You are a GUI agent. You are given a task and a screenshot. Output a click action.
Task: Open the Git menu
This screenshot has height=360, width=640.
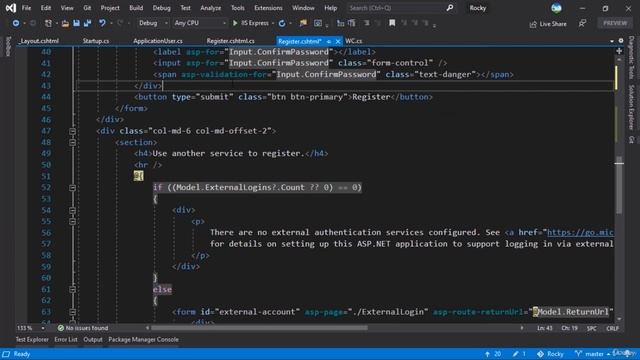click(87, 8)
